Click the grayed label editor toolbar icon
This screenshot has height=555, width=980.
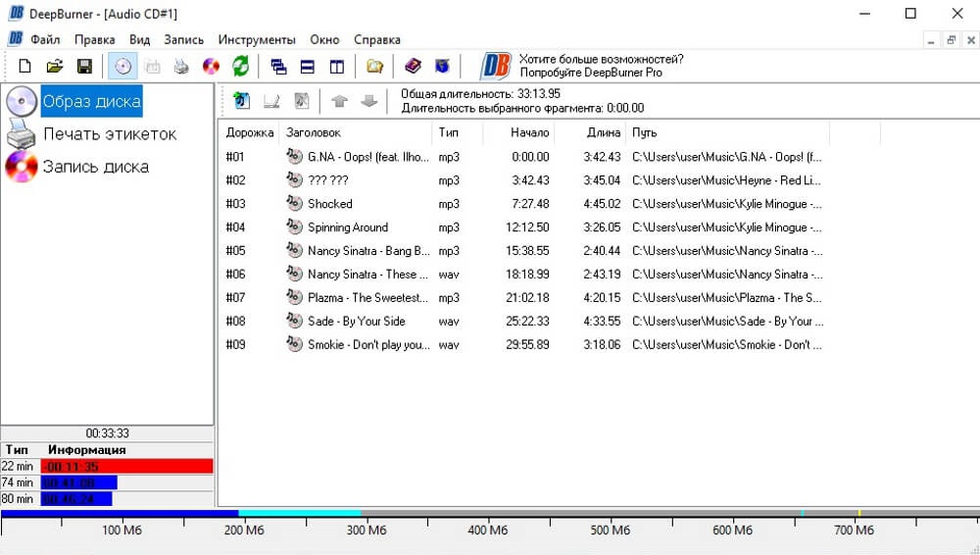click(x=153, y=66)
